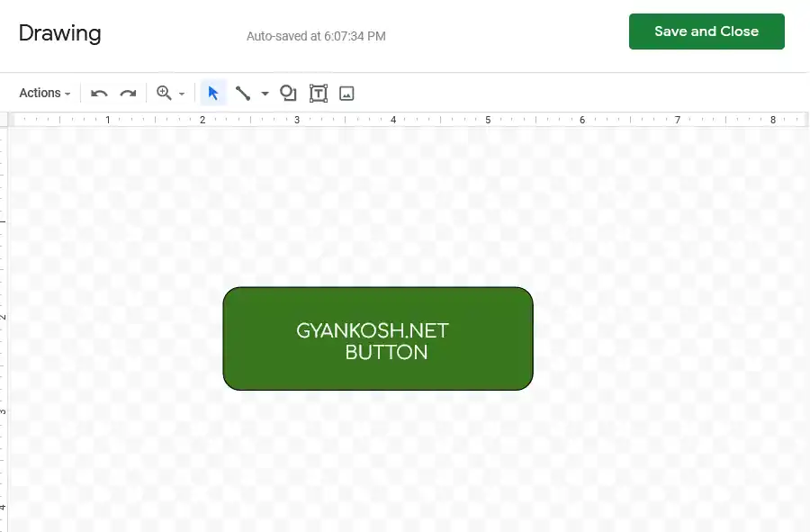810x532 pixels.
Task: Open the Actions dropdown menu
Action: tap(43, 93)
